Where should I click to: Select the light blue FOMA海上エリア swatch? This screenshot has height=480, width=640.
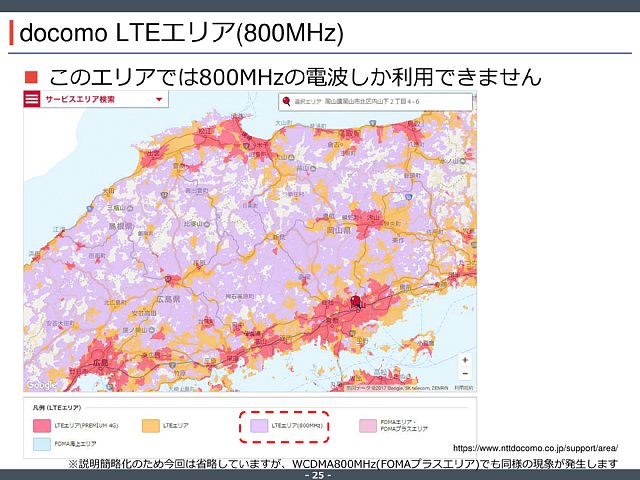pyautogui.click(x=42, y=444)
